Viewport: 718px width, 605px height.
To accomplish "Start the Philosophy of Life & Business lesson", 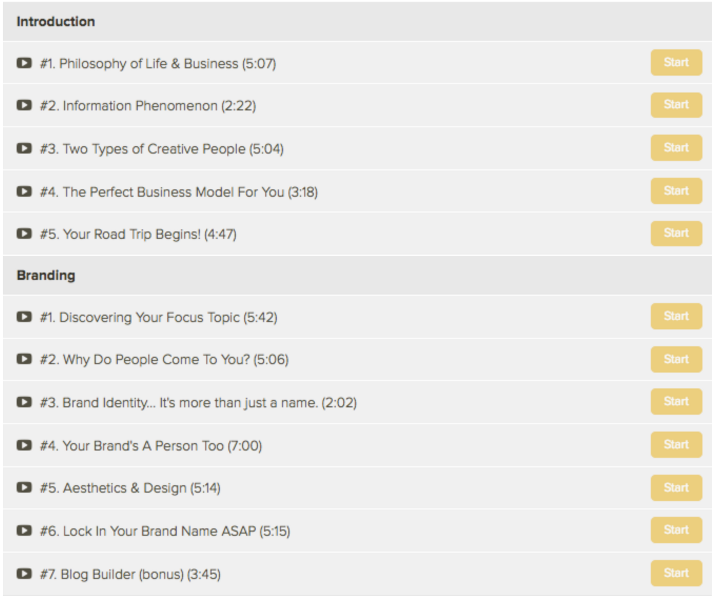I will [676, 62].
